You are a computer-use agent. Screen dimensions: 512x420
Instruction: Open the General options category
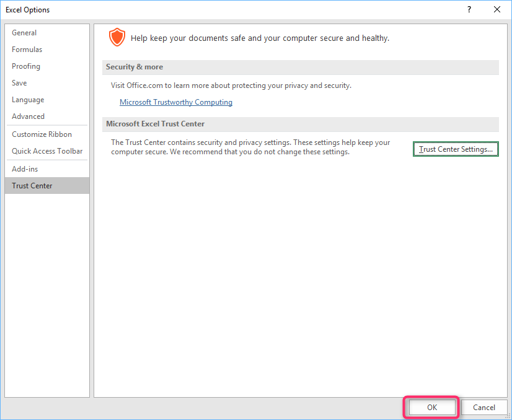pyautogui.click(x=47, y=33)
